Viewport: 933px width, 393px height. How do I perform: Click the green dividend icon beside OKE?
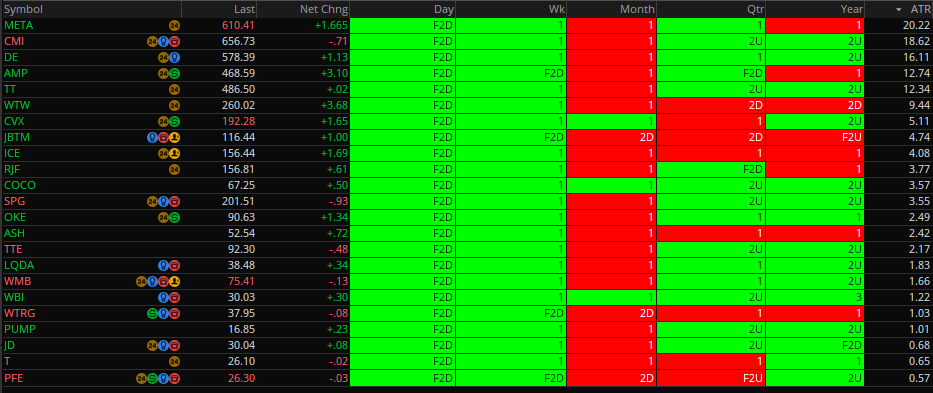point(174,217)
